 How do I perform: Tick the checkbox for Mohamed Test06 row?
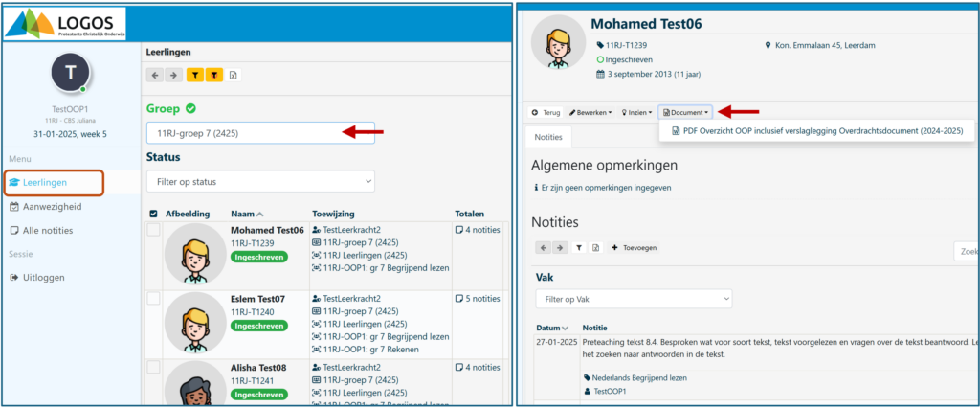154,230
